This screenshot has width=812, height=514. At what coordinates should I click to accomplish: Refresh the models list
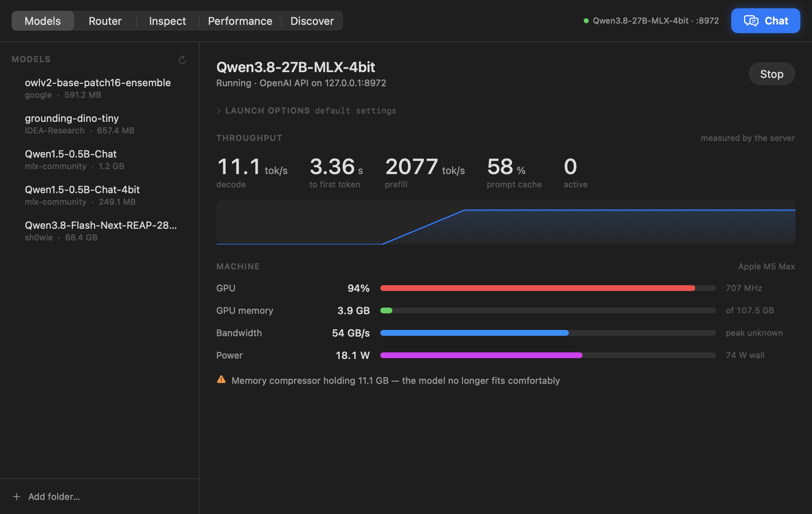point(182,60)
